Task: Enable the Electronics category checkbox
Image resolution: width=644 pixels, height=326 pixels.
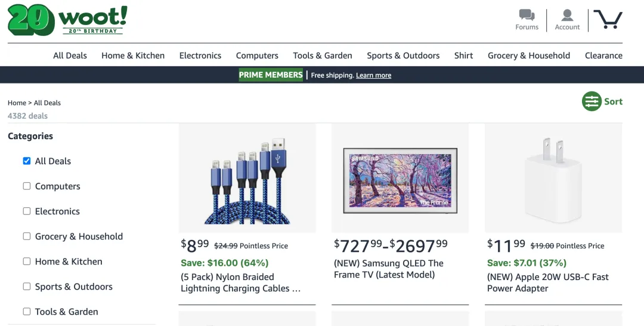Action: (x=27, y=211)
